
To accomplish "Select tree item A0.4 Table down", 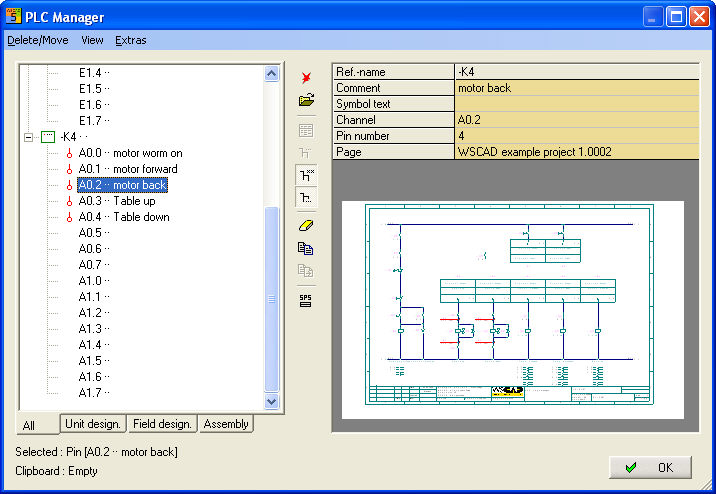I will pyautogui.click(x=124, y=217).
